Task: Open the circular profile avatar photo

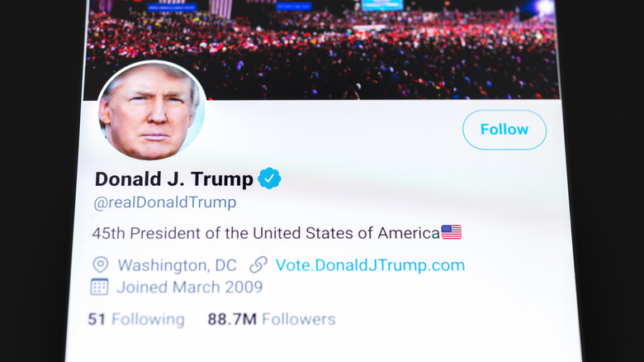Action: coord(151,111)
